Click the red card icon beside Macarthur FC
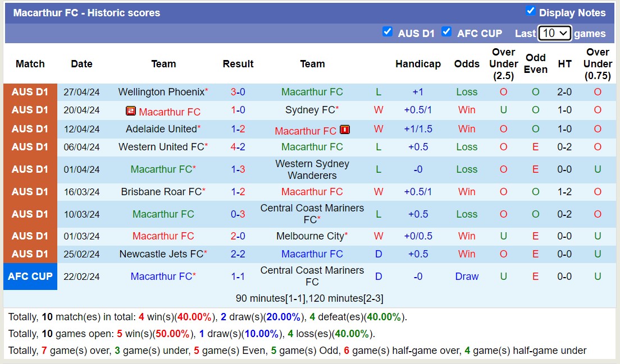 345,130
